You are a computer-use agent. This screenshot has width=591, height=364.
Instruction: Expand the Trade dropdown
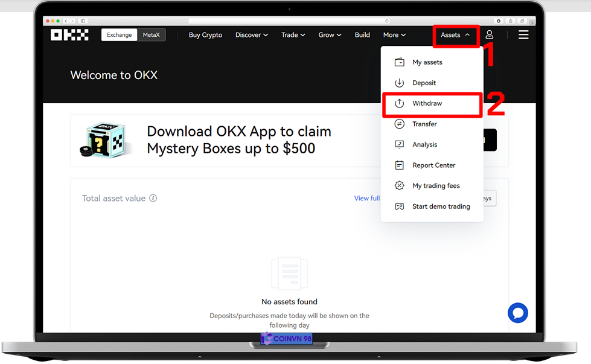pos(293,35)
